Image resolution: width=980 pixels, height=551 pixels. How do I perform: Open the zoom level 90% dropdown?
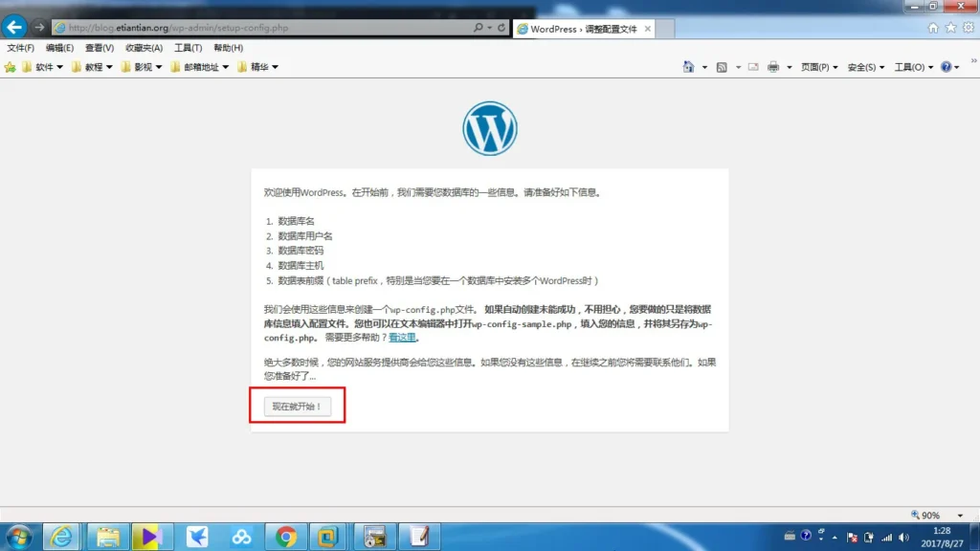coord(933,515)
